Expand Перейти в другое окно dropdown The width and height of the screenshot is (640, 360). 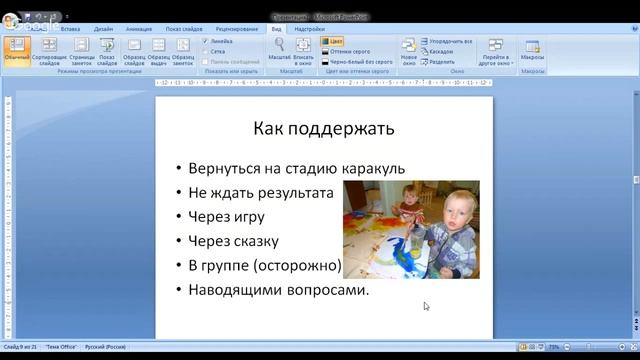coord(496,51)
